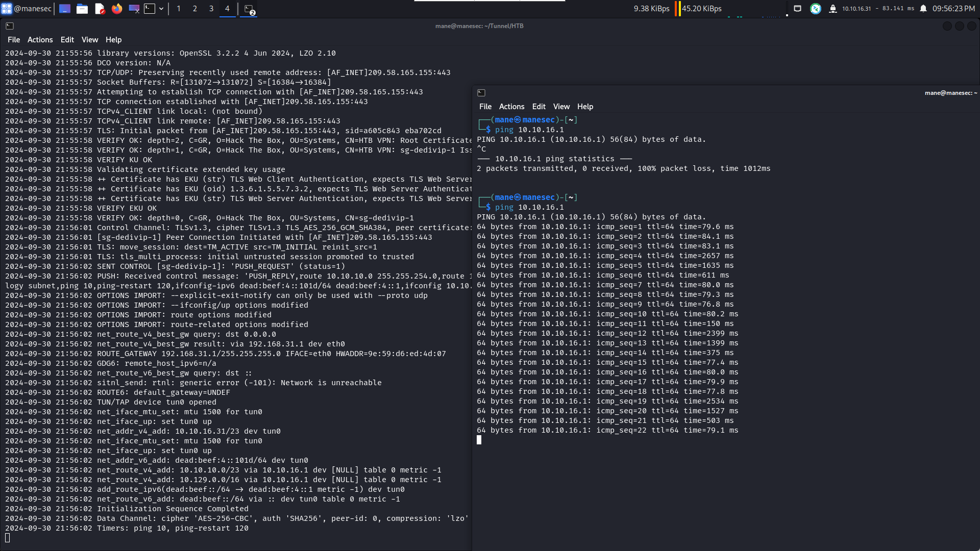The width and height of the screenshot is (980, 551).
Task: Click the VPN lock tray icon
Action: pos(833,9)
